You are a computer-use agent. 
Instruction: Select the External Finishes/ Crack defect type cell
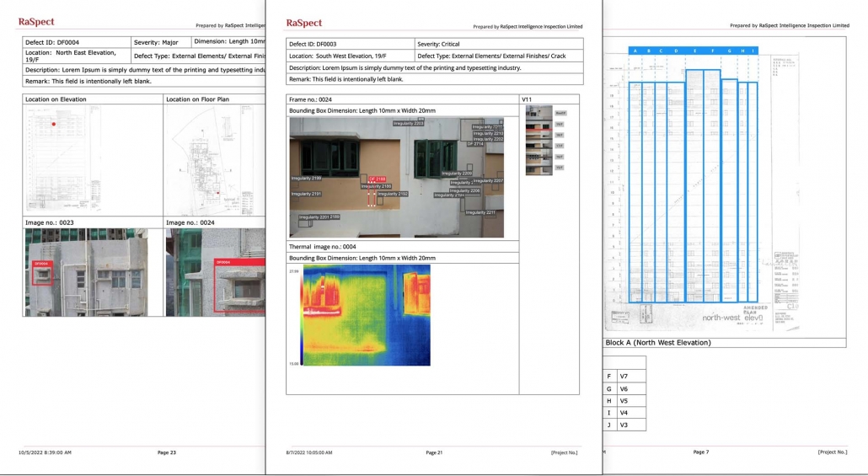tap(499, 56)
